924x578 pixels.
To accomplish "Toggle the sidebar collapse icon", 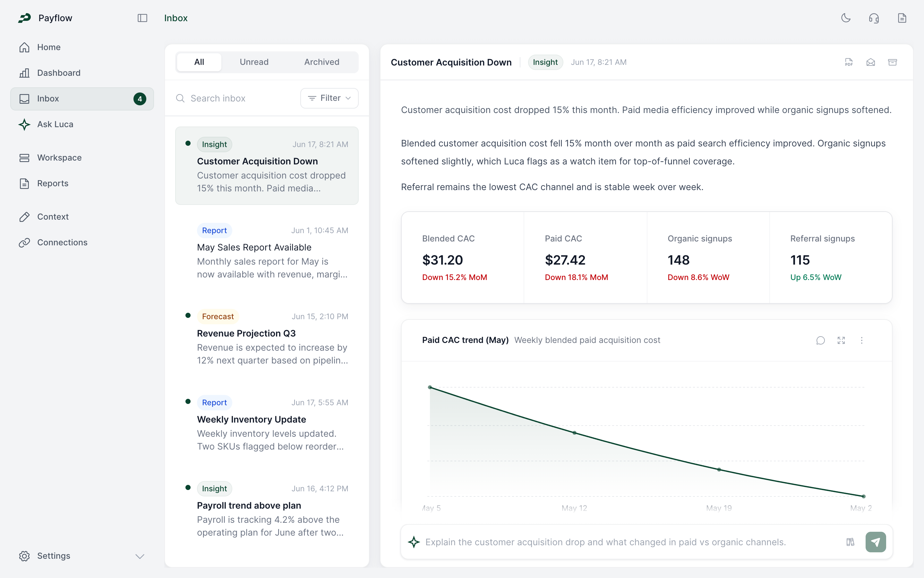I will [x=142, y=18].
